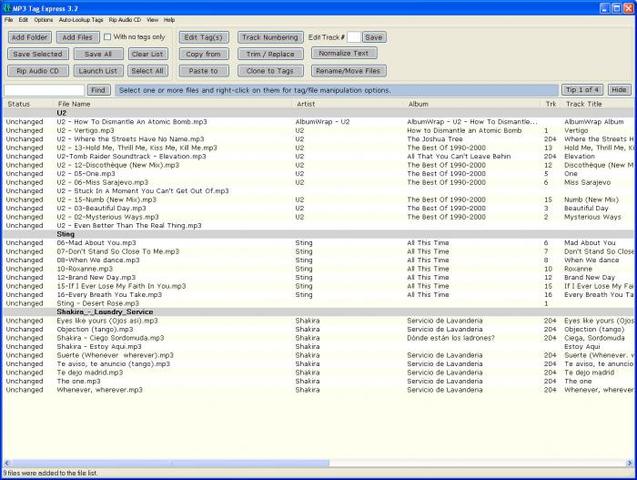Open the Edit menu
This screenshot has height=480, width=637.
click(24, 20)
